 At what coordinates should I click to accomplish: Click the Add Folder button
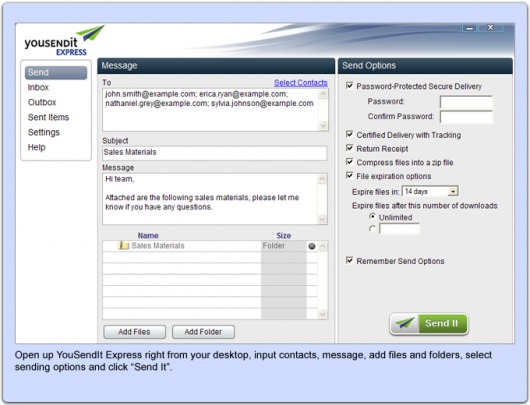coord(203,332)
